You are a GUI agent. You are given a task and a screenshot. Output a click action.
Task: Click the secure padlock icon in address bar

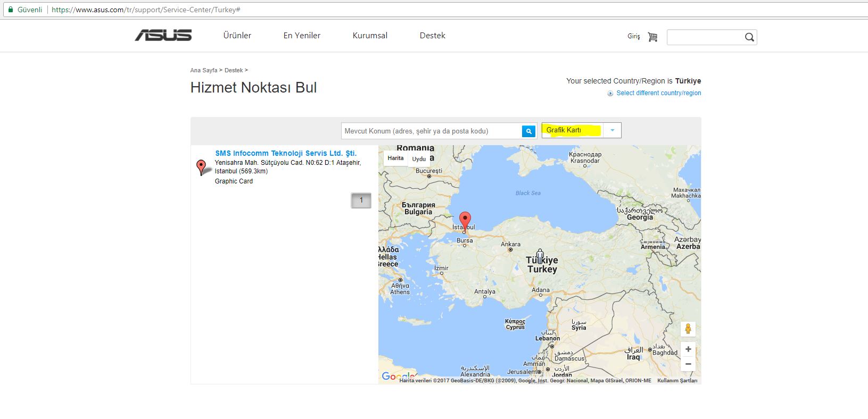[10, 10]
